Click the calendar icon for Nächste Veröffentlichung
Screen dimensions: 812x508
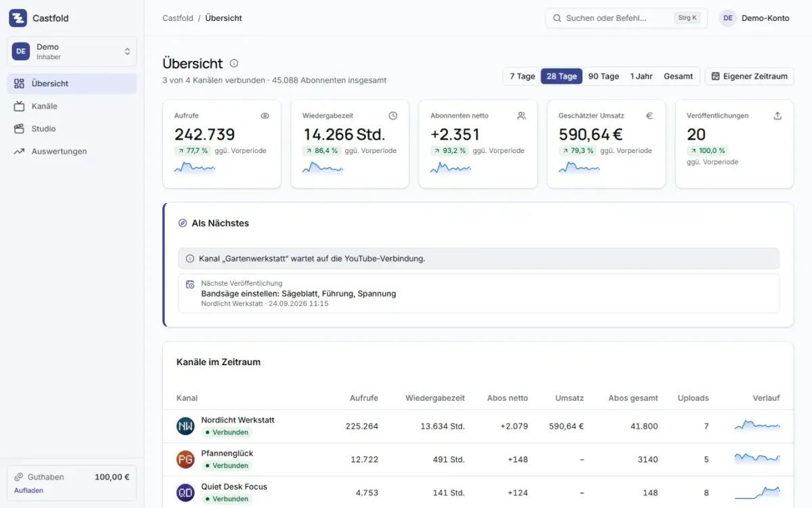(x=190, y=284)
